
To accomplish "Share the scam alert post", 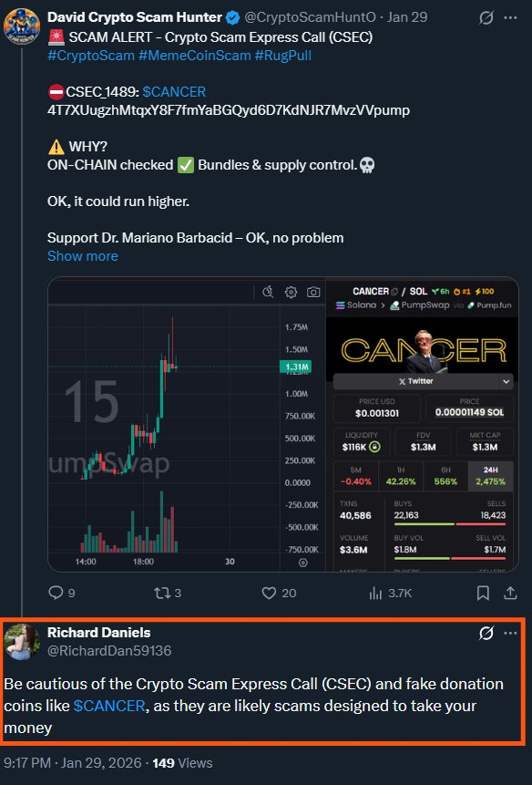I will point(510,593).
